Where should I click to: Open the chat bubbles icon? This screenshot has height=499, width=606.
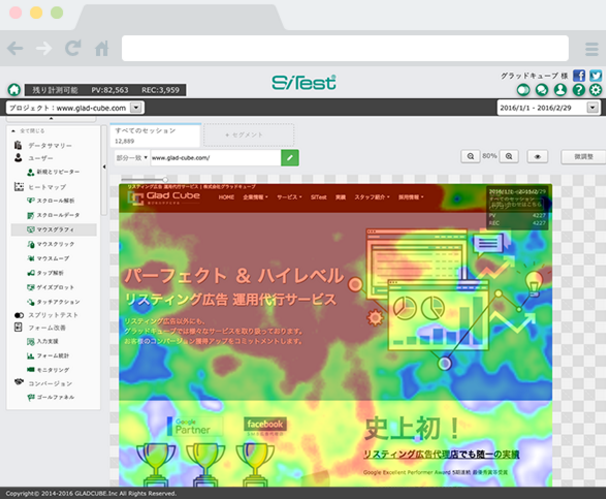pos(542,90)
